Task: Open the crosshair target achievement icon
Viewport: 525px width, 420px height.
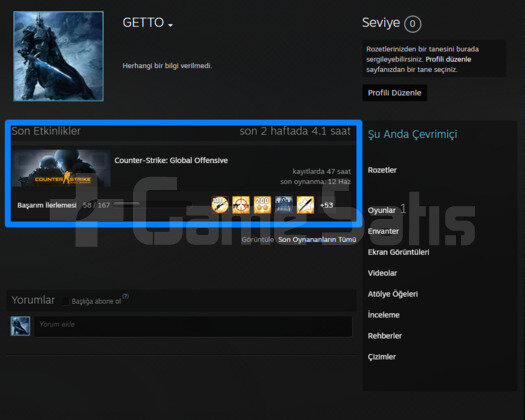Action: pyautogui.click(x=241, y=205)
